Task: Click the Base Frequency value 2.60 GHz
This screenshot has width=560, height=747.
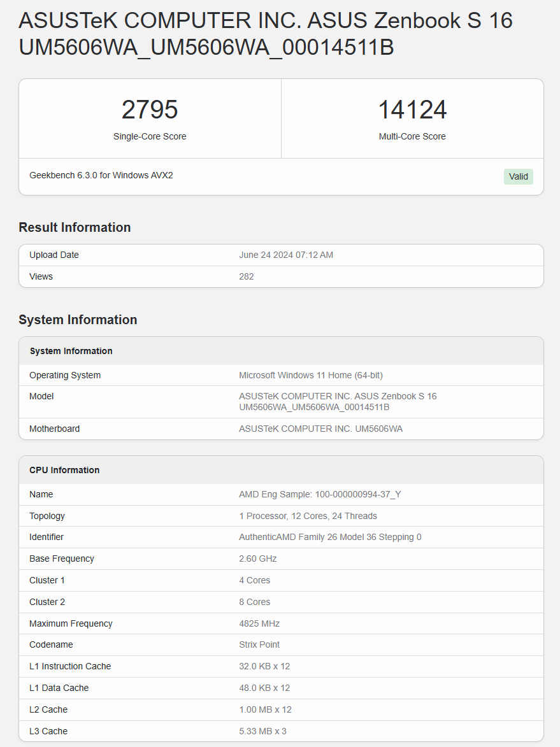Action: coord(258,558)
